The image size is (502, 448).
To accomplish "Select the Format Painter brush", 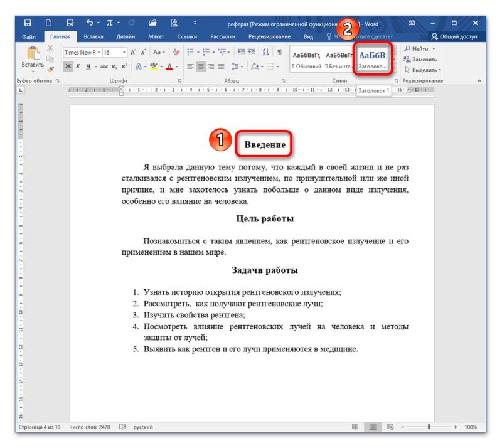I will pyautogui.click(x=50, y=70).
